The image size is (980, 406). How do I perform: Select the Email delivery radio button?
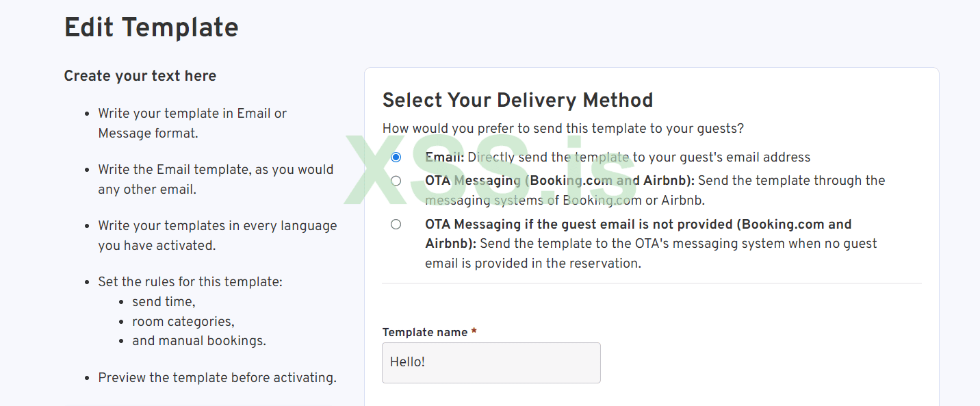[x=396, y=157]
